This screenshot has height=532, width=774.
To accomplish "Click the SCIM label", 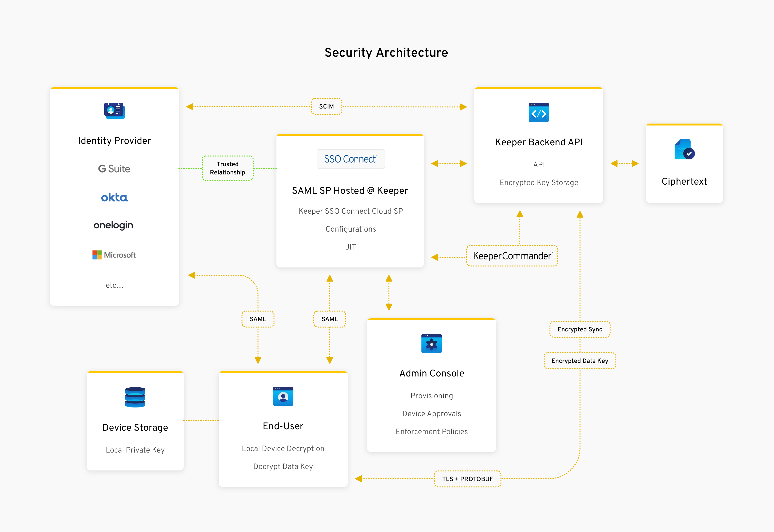I will click(x=327, y=106).
